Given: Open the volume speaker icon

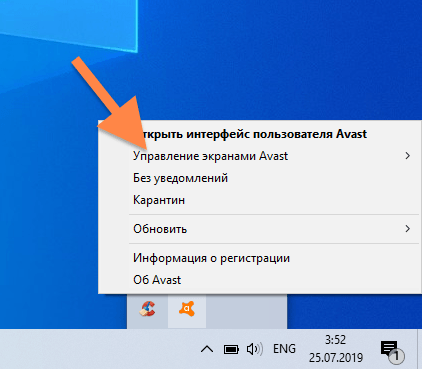Looking at the screenshot, I should 255,349.
